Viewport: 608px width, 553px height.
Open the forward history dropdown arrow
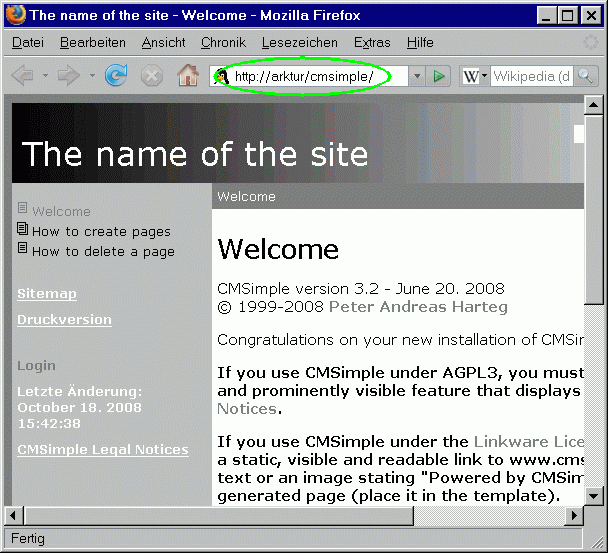[x=92, y=75]
